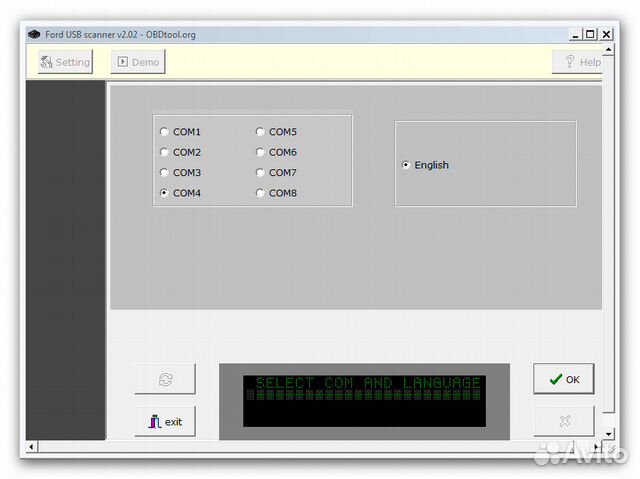Close the Ford USB scanner window
This screenshot has height=479, width=640.
tap(607, 35)
